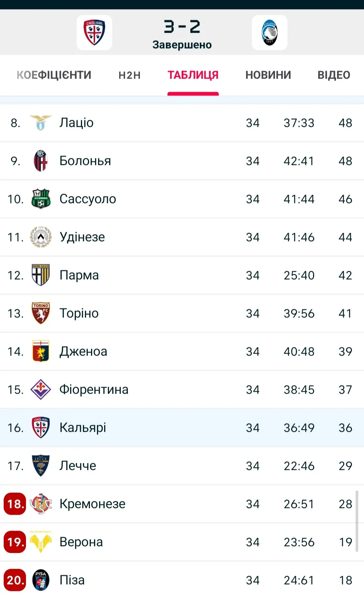Tap the Сассуоло green crest
This screenshot has width=364, height=595.
click(41, 199)
